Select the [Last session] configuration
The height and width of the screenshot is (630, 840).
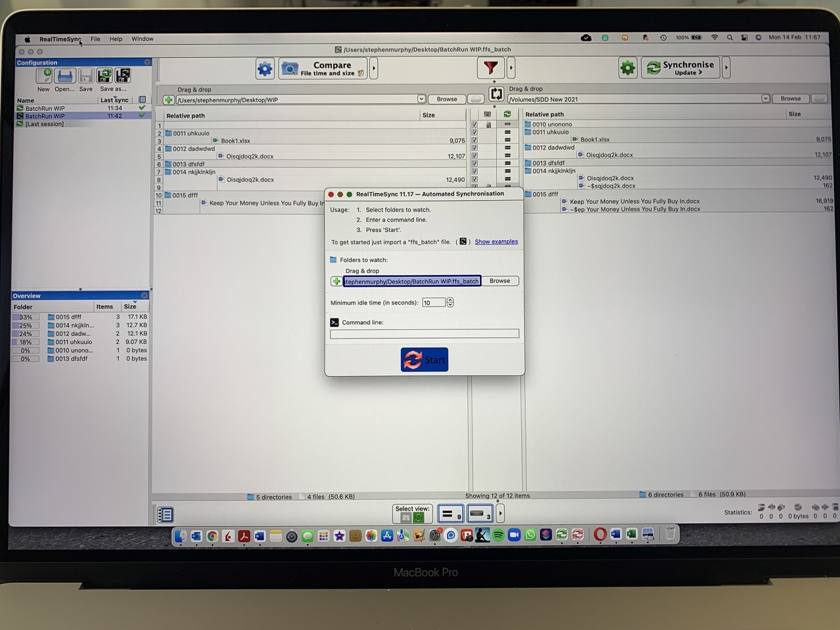[x=81, y=124]
